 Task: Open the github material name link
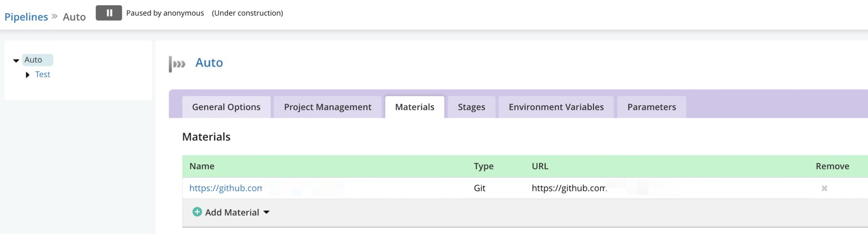tap(226, 188)
